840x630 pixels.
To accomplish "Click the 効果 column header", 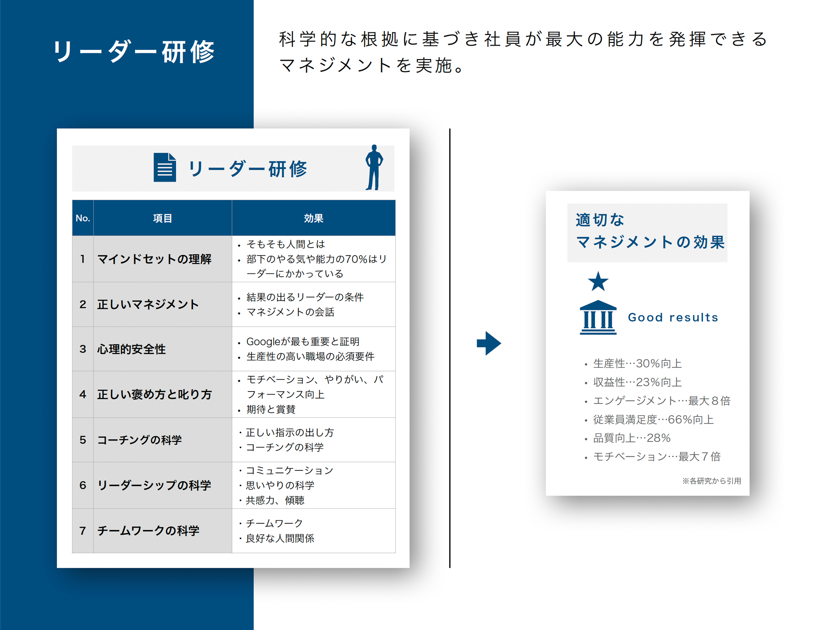I will [x=314, y=218].
